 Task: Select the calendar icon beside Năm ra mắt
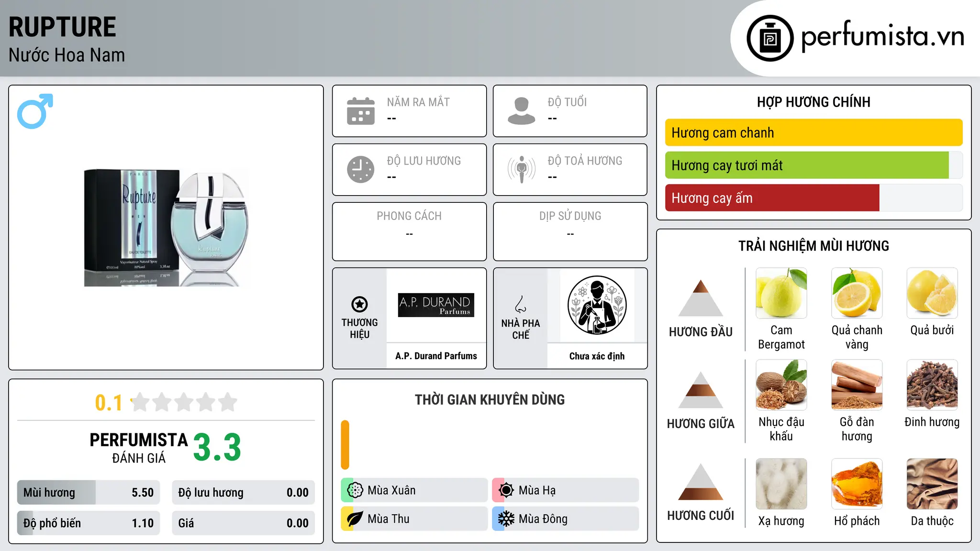[361, 111]
